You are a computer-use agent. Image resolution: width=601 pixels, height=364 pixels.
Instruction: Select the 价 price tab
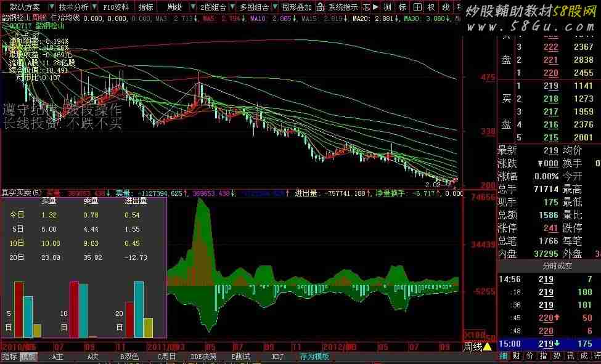pyautogui.click(x=529, y=357)
